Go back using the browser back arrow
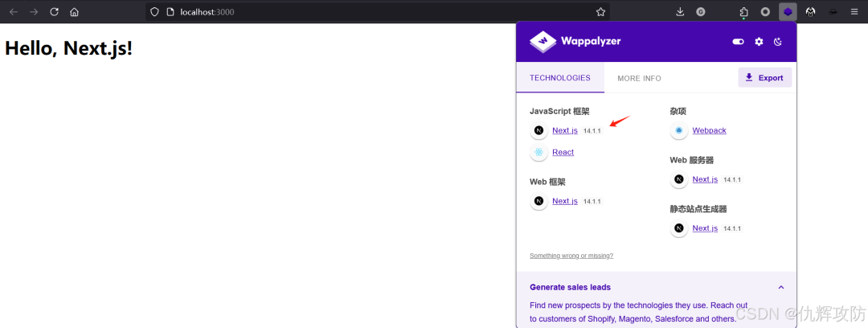The image size is (868, 328). click(14, 11)
